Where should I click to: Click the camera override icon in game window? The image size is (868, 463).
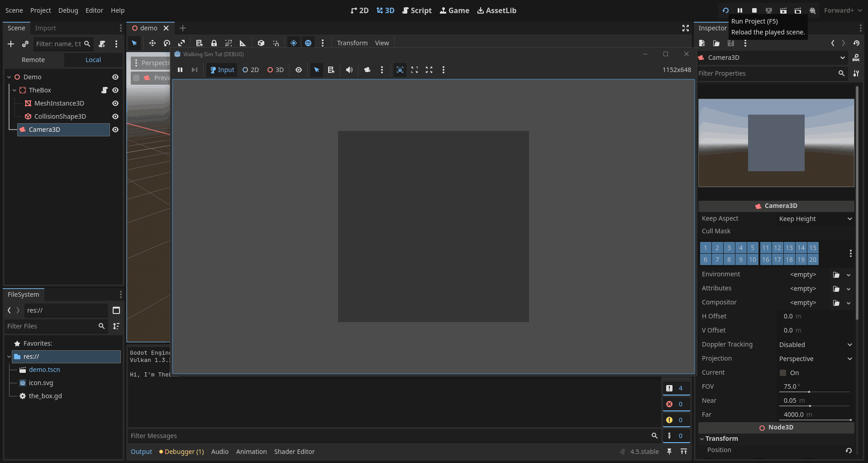tap(367, 70)
